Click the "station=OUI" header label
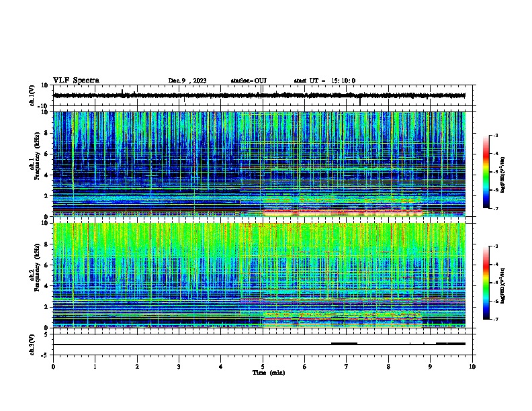Image resolution: width=532 pixels, height=411 pixels. pos(249,81)
